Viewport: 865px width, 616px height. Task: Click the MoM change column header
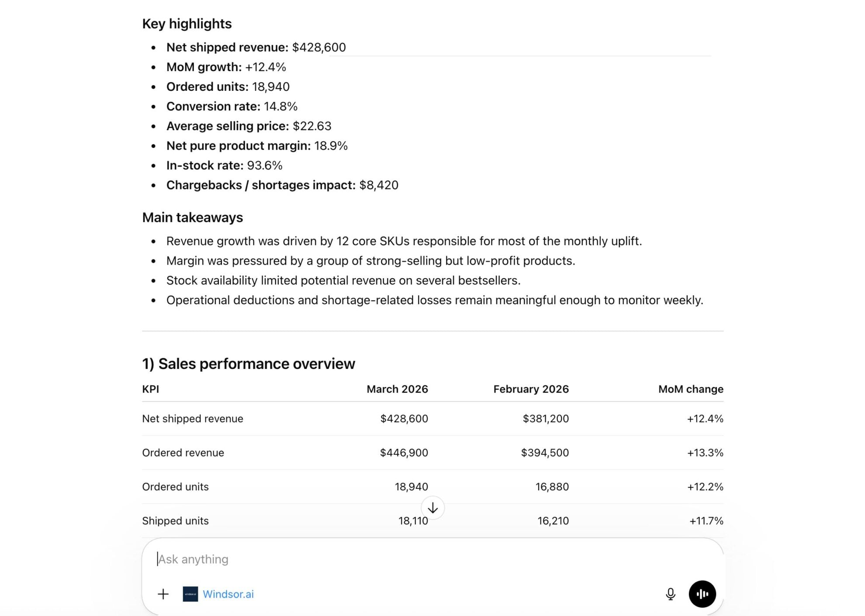(x=691, y=389)
